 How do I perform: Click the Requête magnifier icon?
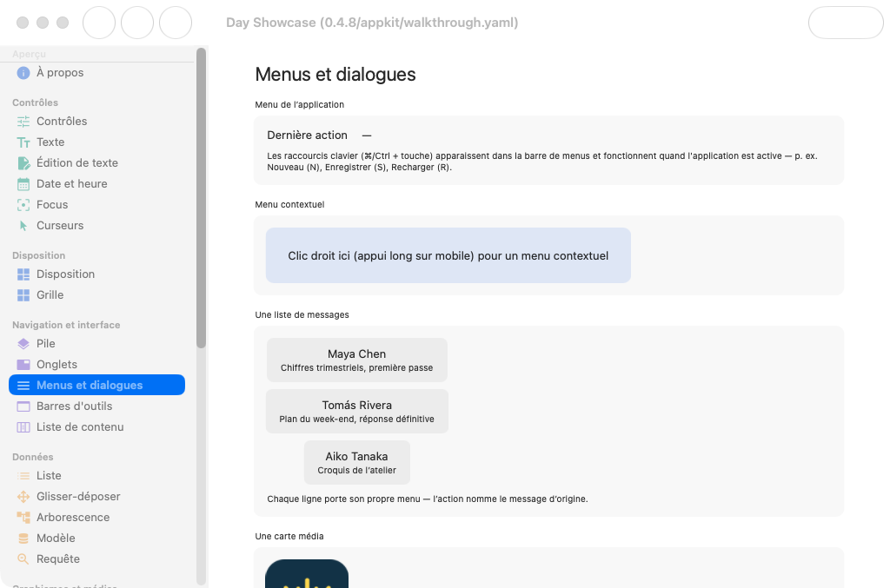[23, 559]
